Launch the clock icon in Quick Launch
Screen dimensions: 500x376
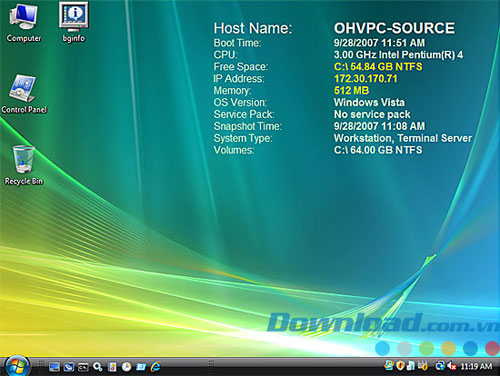pos(126,367)
